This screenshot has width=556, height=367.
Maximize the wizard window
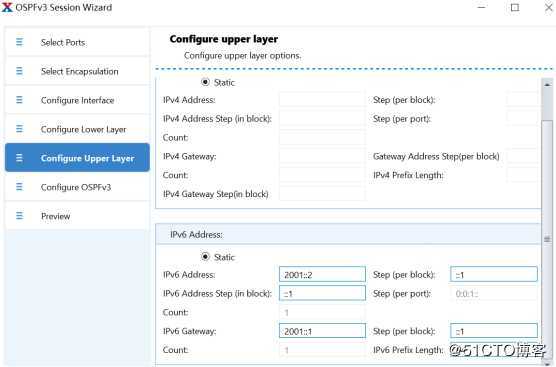click(515, 7)
